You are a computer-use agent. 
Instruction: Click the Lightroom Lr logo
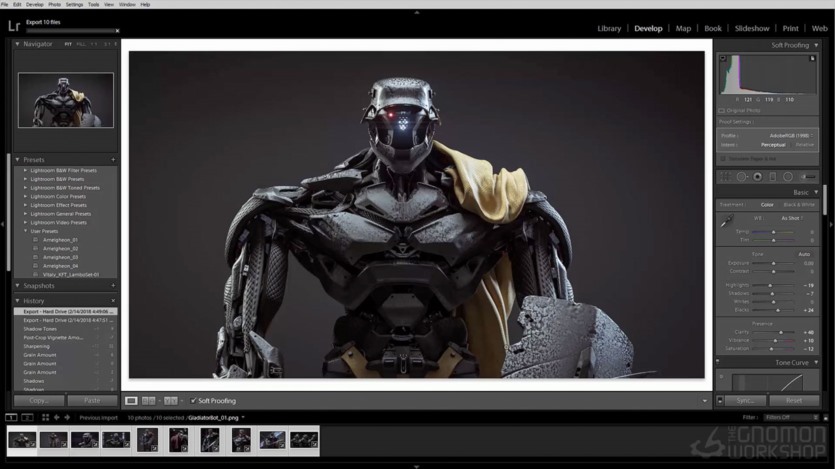(14, 26)
